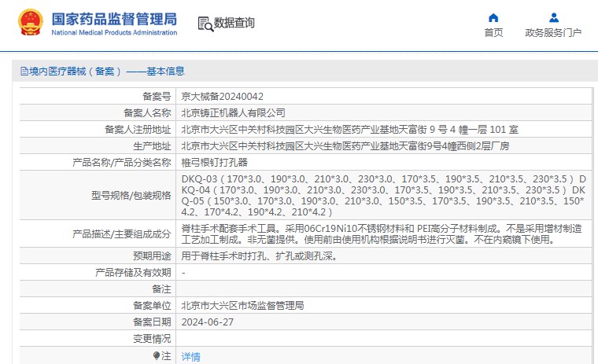The height and width of the screenshot is (364, 598).
Task: Select the 备案日期 label
Action: 152,322
